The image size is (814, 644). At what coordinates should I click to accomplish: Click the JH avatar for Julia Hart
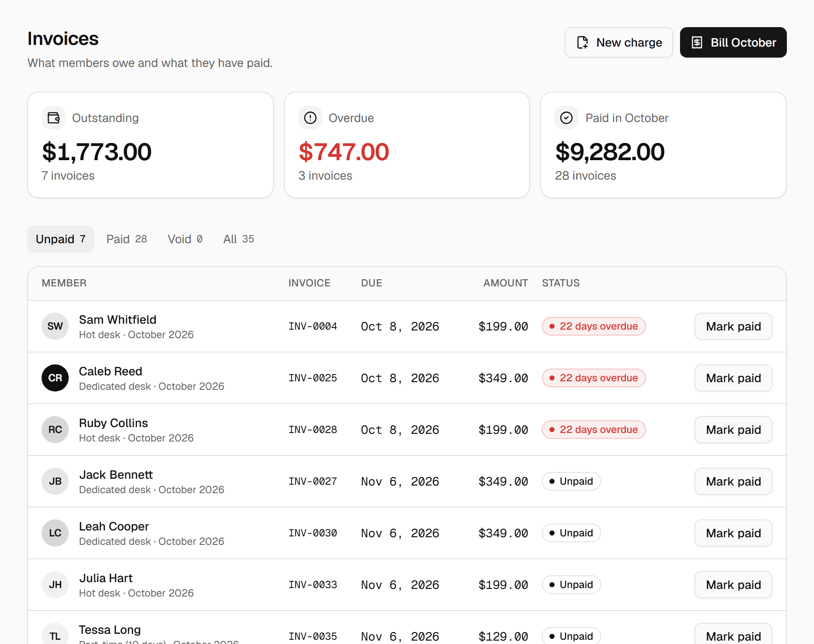55,585
